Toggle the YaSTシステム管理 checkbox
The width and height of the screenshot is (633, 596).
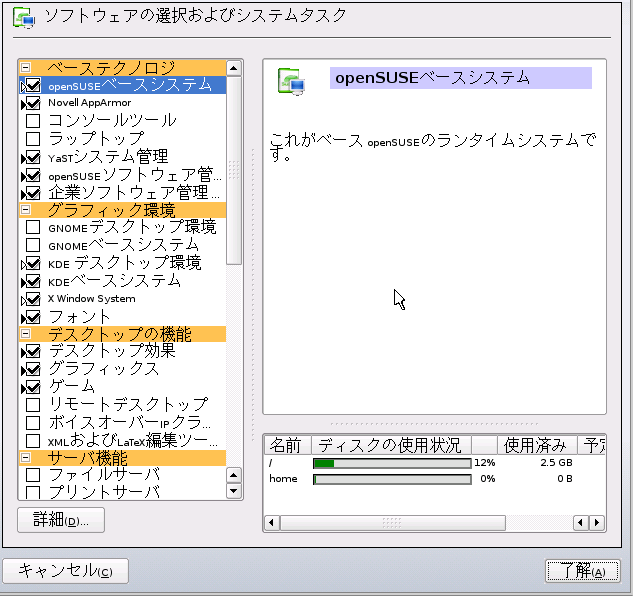(33, 157)
